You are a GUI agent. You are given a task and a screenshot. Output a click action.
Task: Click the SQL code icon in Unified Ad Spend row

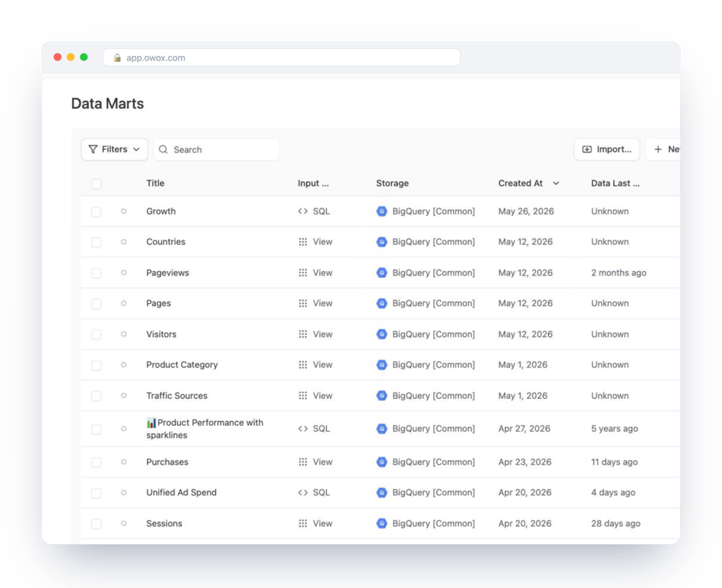[302, 493]
